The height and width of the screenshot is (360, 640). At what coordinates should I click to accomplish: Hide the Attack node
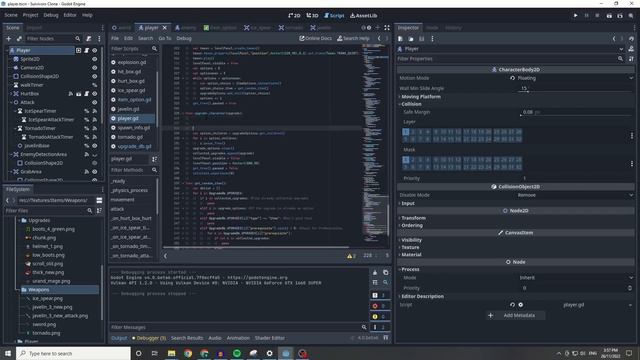(94, 102)
